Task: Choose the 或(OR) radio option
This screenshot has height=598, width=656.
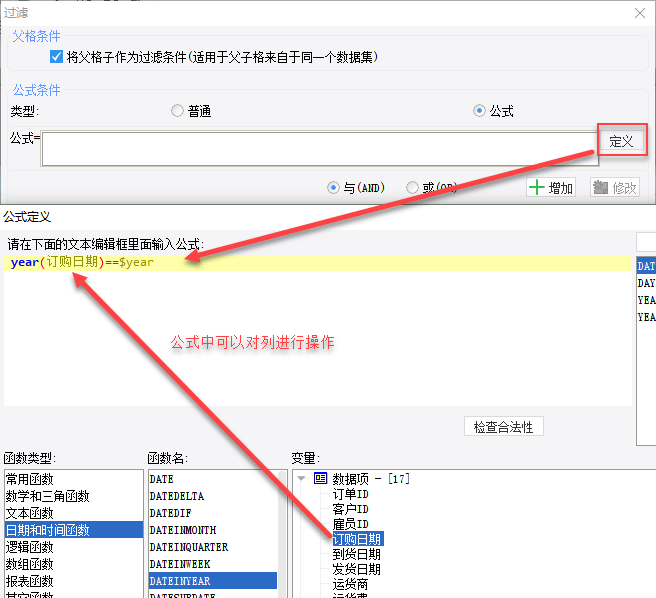Action: coord(412,187)
